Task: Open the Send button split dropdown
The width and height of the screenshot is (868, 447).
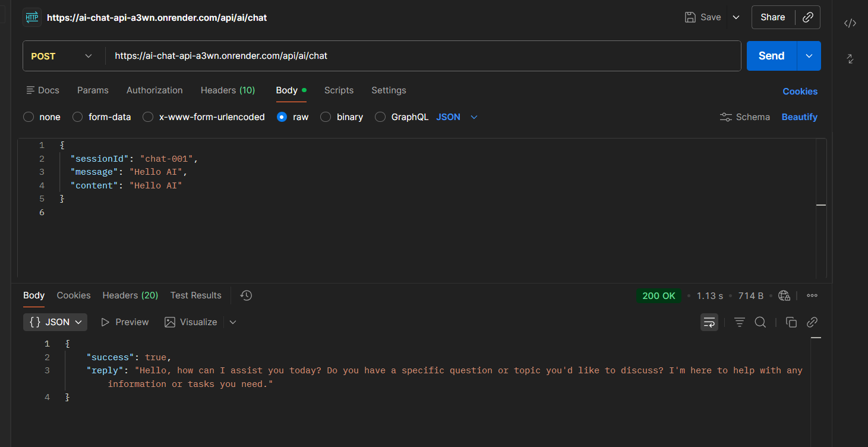Action: (809, 56)
